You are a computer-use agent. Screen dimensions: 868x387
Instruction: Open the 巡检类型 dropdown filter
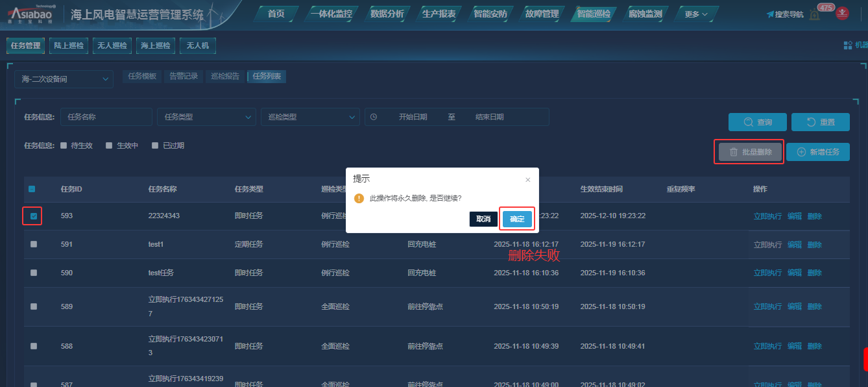click(310, 117)
